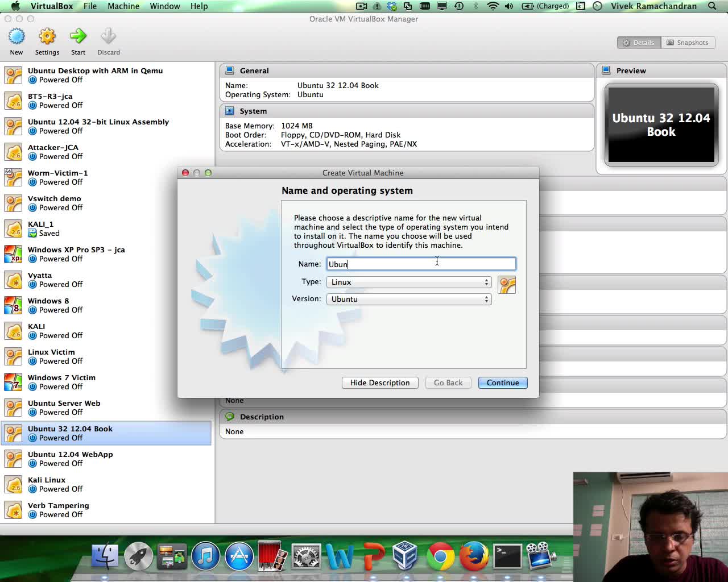The image size is (728, 582).
Task: Click the Continue button
Action: click(x=503, y=383)
